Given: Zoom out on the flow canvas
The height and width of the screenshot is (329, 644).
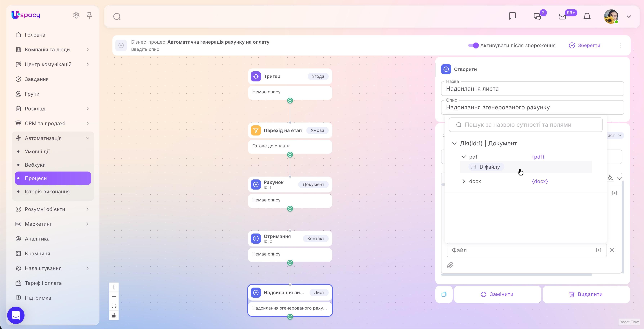Looking at the screenshot, I should click(114, 297).
